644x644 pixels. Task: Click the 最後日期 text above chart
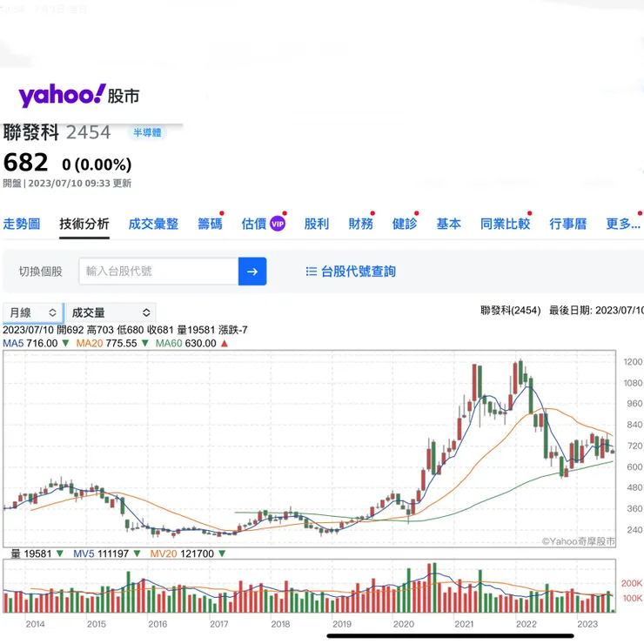click(x=596, y=311)
